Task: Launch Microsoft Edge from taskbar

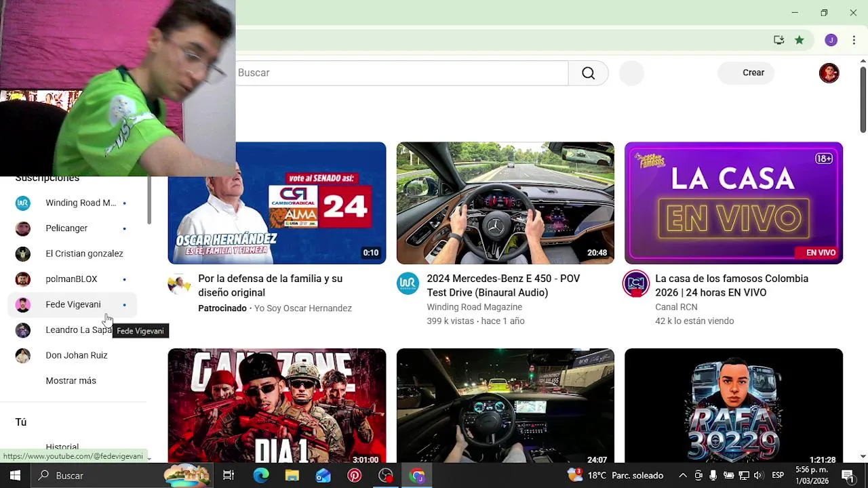Action: [261, 476]
